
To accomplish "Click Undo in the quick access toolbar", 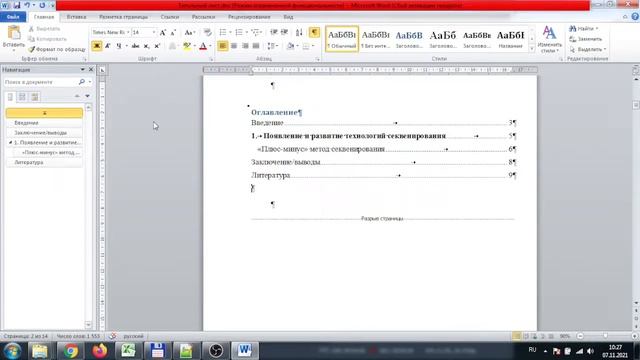I will coord(27,5).
